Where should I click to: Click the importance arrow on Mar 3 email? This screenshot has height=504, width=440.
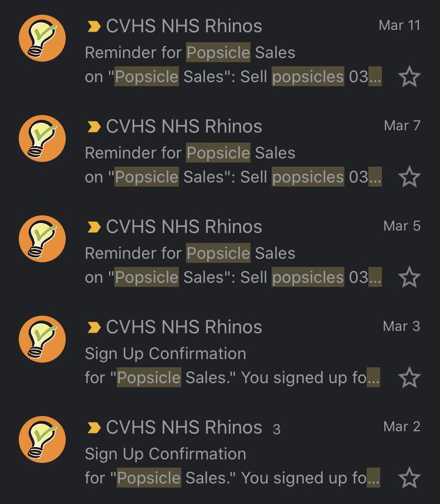pos(94,327)
